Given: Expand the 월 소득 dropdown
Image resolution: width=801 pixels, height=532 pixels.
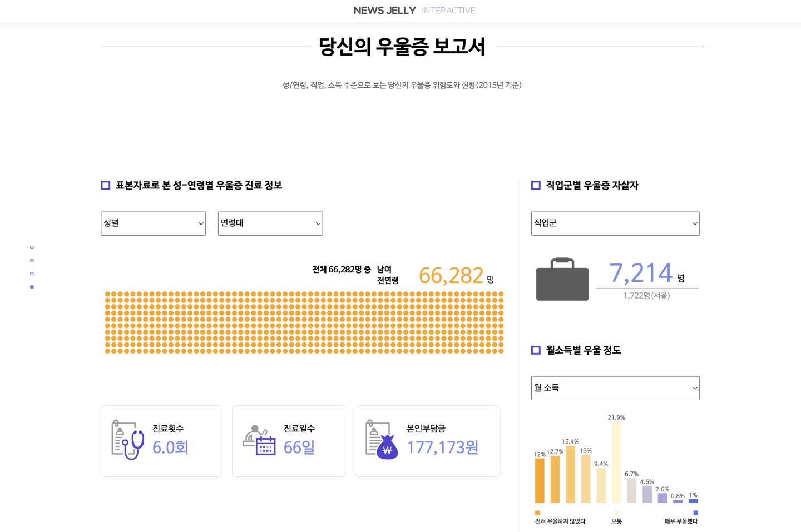Looking at the screenshot, I should pyautogui.click(x=615, y=388).
